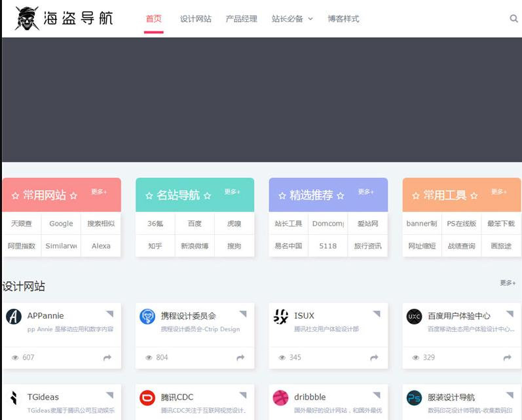Open the 战绩查询 link
Image resolution: width=522 pixels, height=420 pixels.
click(461, 246)
